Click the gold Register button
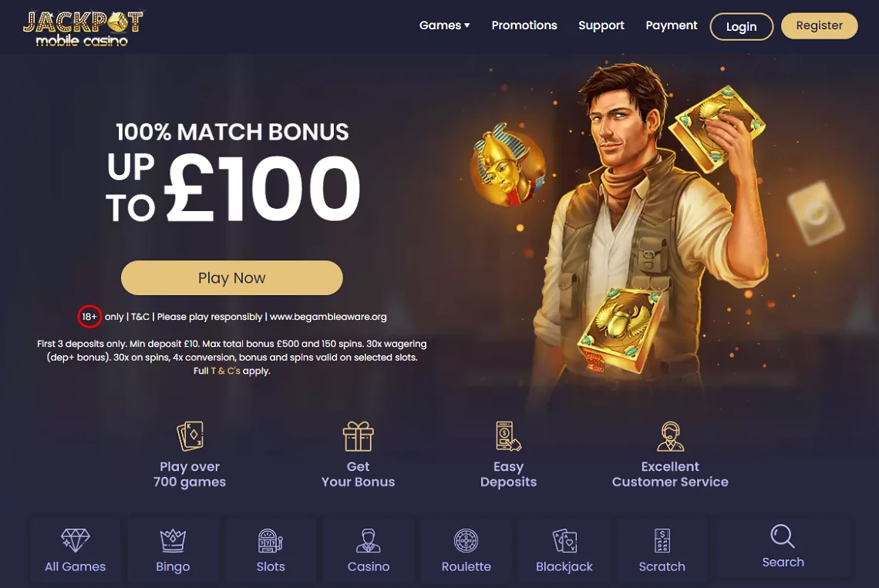Viewport: 879px width, 588px height. click(819, 25)
